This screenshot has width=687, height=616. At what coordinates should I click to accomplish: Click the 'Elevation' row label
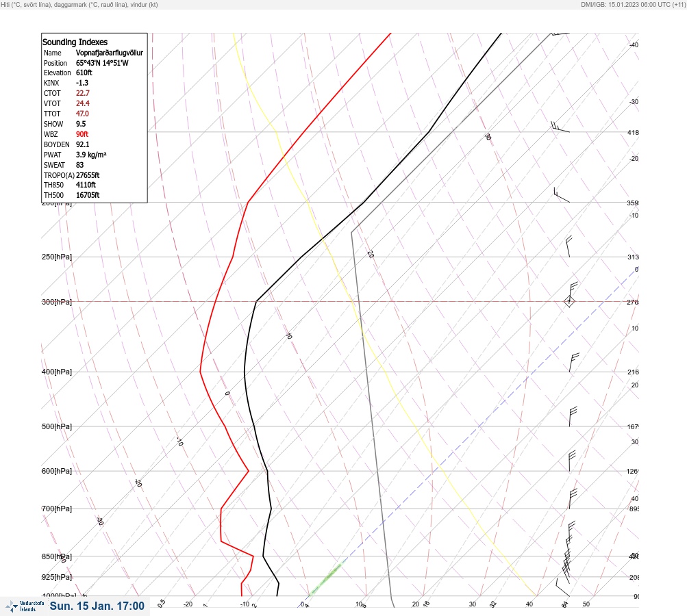click(57, 73)
